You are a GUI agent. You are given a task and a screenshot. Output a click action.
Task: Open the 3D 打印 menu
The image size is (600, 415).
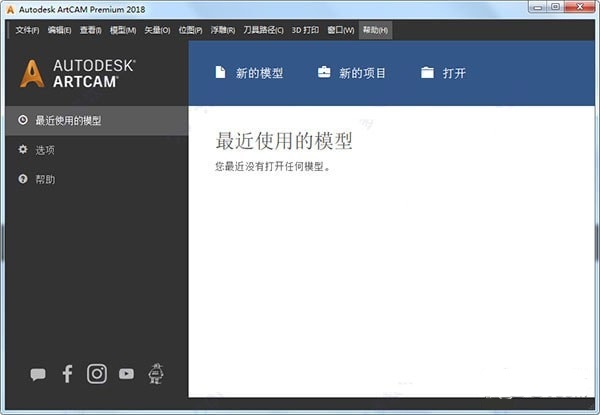point(305,30)
